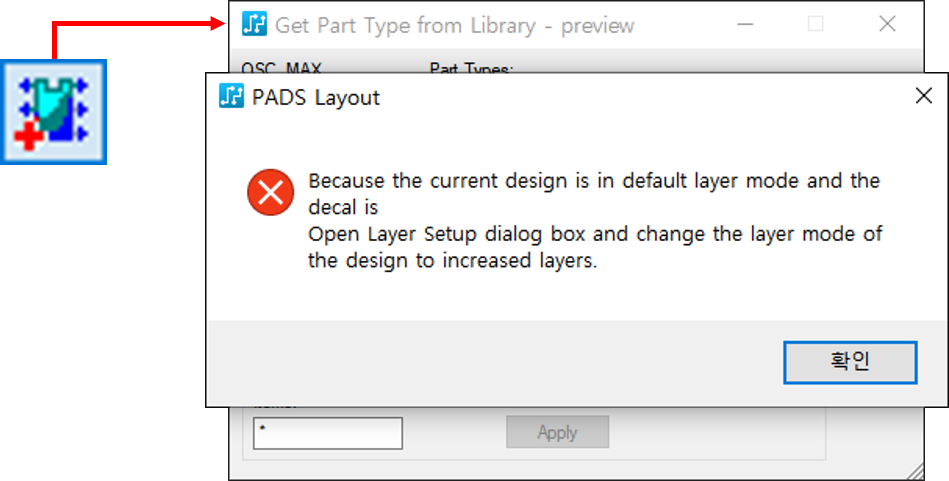Click the Get Part Type window's app icon

(x=255, y=24)
